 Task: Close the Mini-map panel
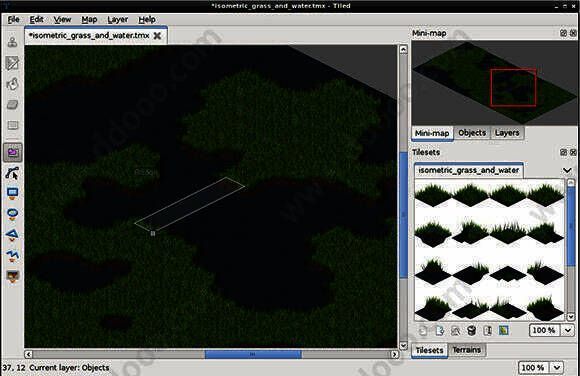pyautogui.click(x=573, y=33)
